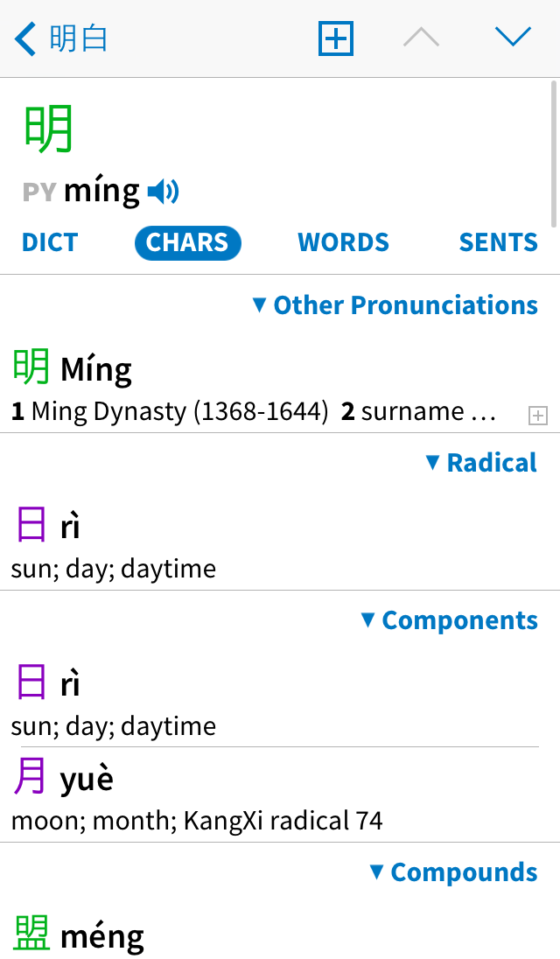Add entry with the plus box icon
560x959 pixels.
point(335,38)
